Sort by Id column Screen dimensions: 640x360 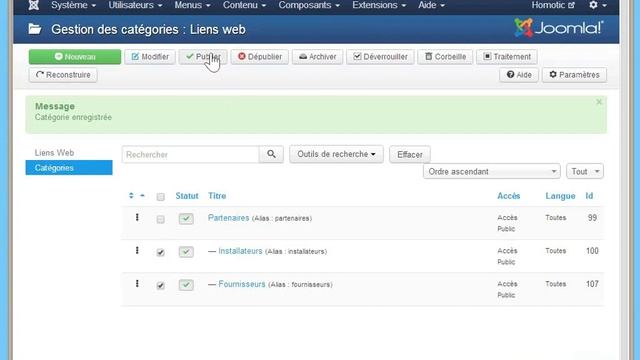coord(589,196)
